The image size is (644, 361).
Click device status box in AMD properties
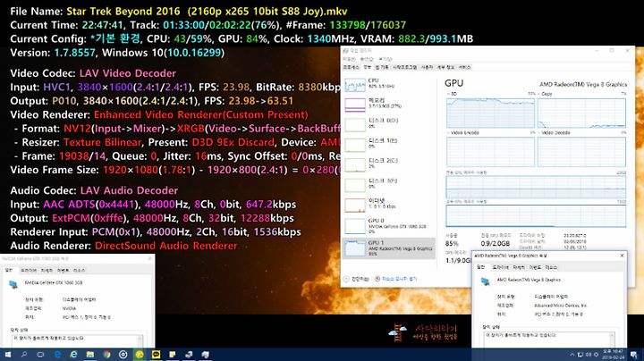(549, 340)
